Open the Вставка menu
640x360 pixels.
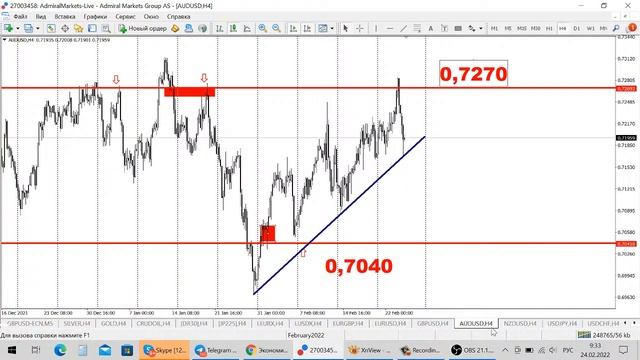64,17
